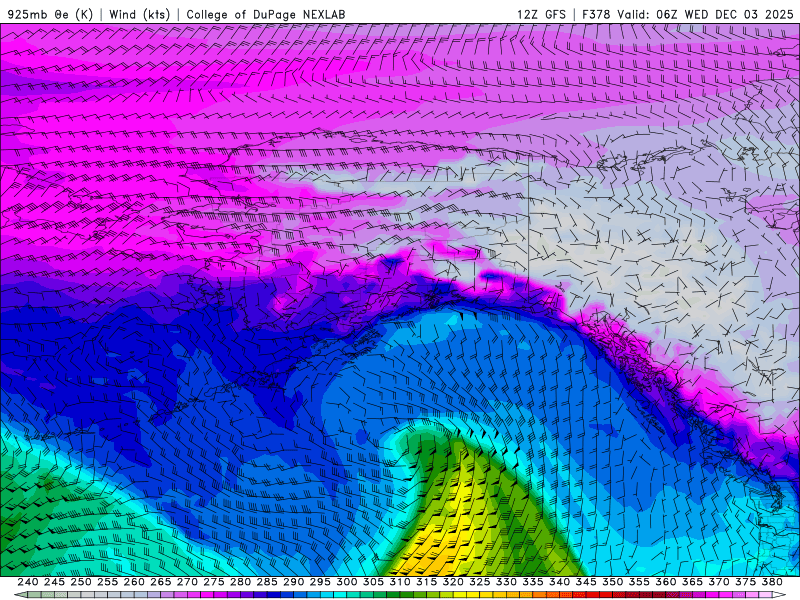Pick the 270 legend value
Image resolution: width=800 pixels, height=600 pixels.
187,582
